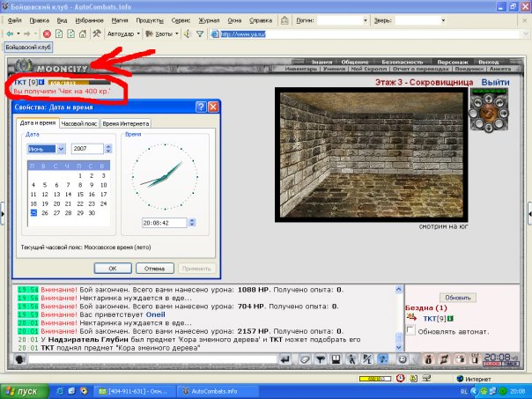The height and width of the screenshot is (399, 532).
Task: Open the Зверь combo box dropdown
Action: 443,20
